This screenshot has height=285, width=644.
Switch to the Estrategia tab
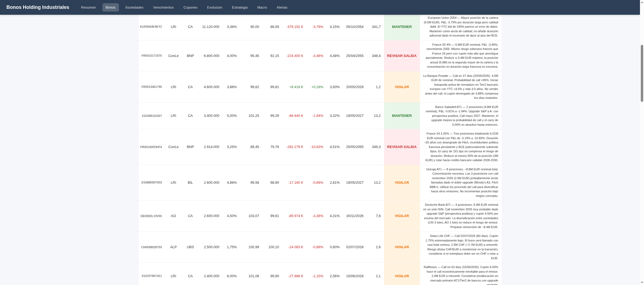240,7
